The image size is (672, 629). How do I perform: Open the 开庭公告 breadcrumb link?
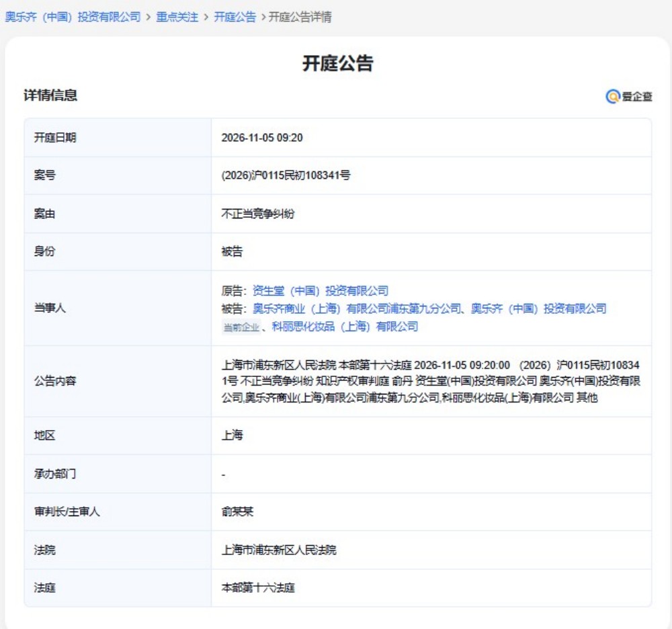point(235,17)
